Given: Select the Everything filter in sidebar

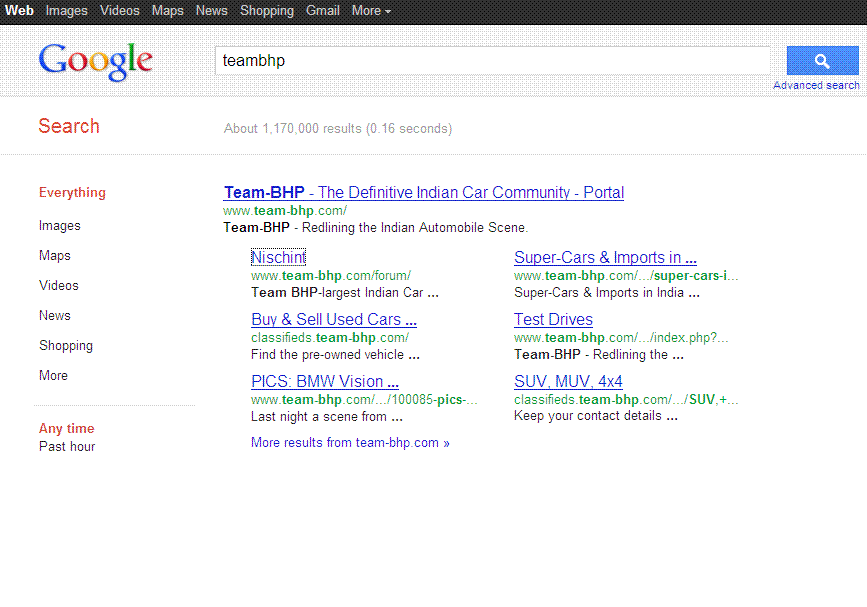Looking at the screenshot, I should (x=72, y=192).
